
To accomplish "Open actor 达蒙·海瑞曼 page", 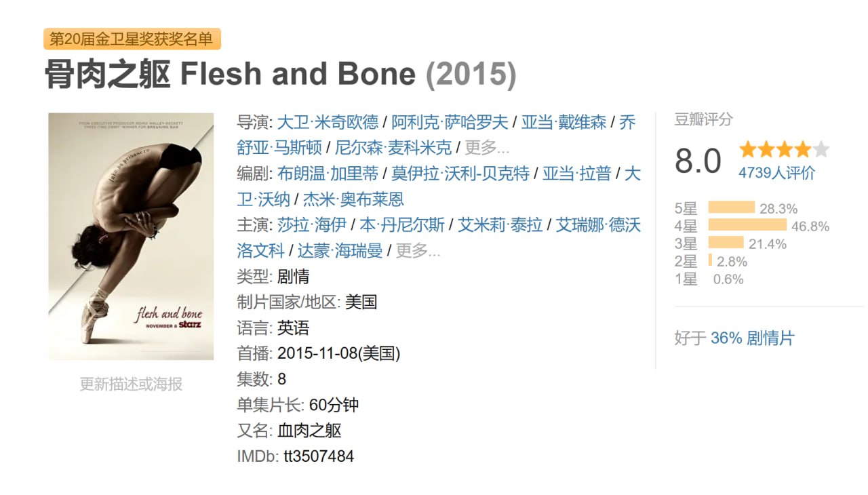I will point(340,251).
